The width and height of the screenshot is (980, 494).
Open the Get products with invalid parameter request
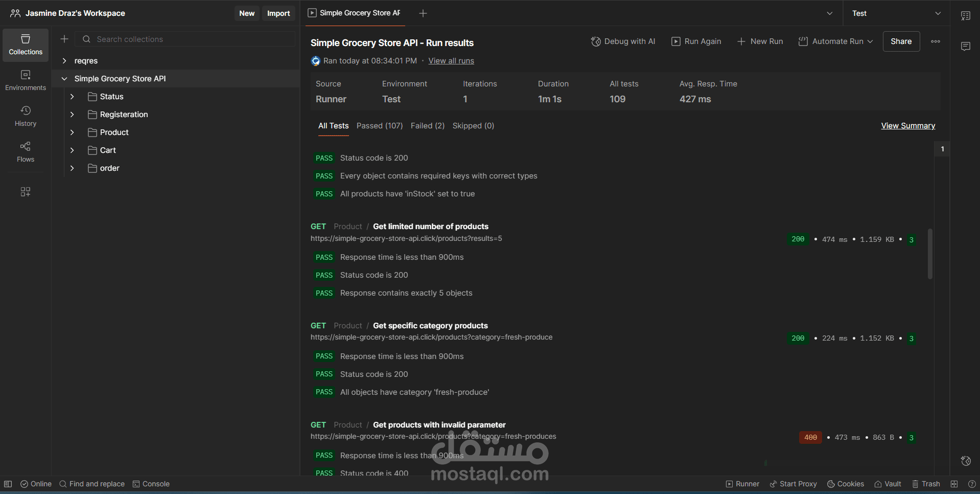[x=439, y=425]
